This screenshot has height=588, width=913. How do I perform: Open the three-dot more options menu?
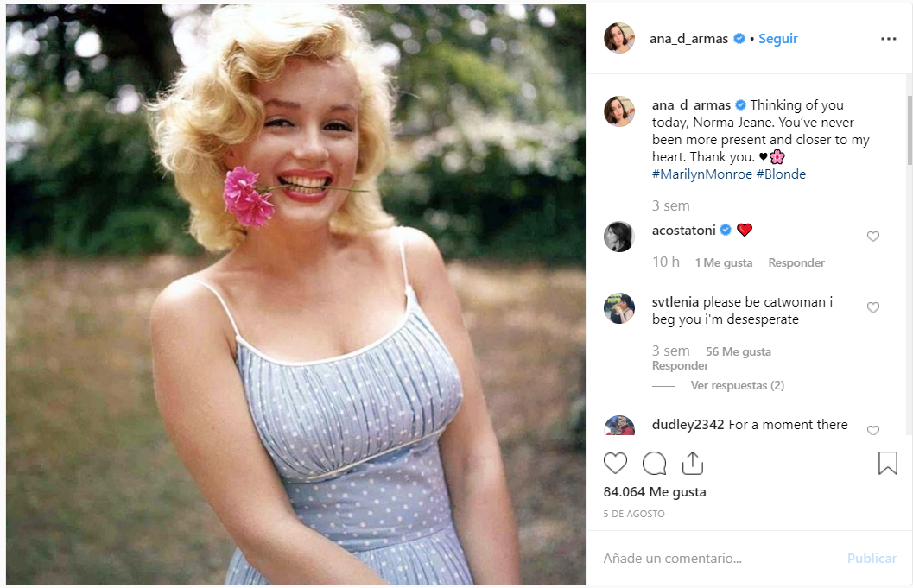(888, 39)
